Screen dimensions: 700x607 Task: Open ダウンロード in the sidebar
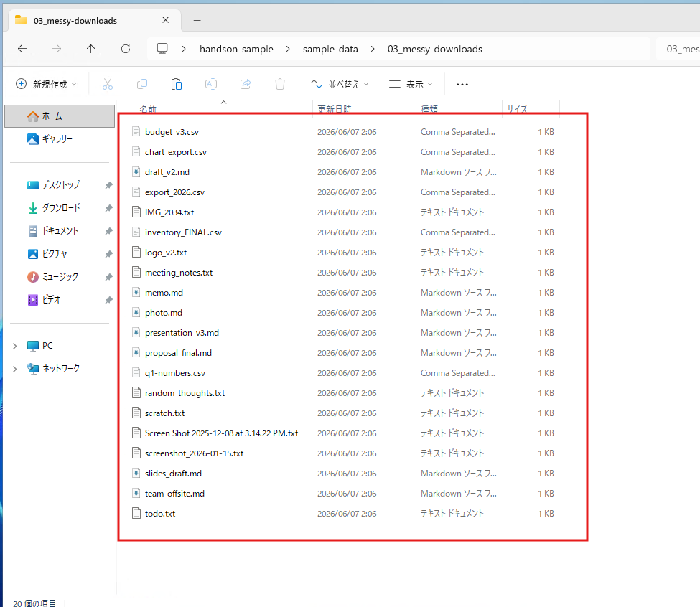pos(60,208)
